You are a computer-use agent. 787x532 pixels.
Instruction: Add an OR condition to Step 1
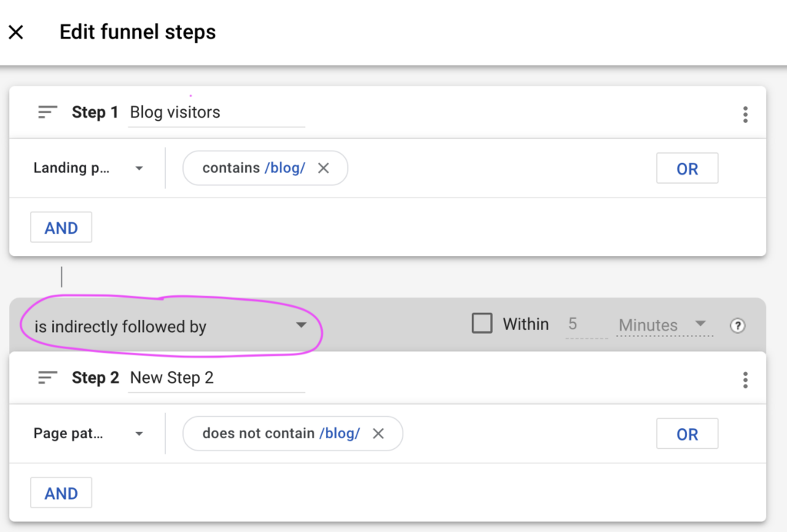tap(686, 168)
